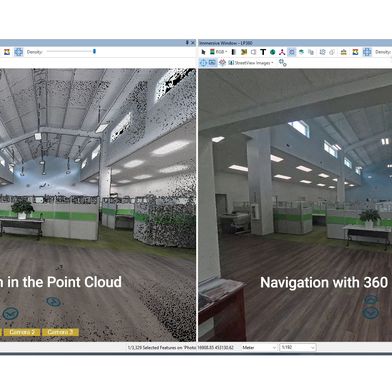
Task: Click the black-white gradient shading icon
Action: point(234,52)
